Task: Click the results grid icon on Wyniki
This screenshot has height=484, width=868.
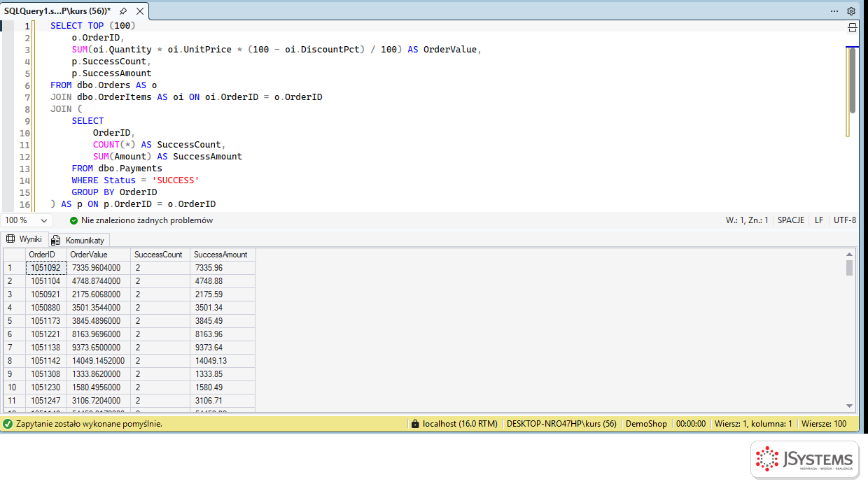Action: tap(10, 239)
